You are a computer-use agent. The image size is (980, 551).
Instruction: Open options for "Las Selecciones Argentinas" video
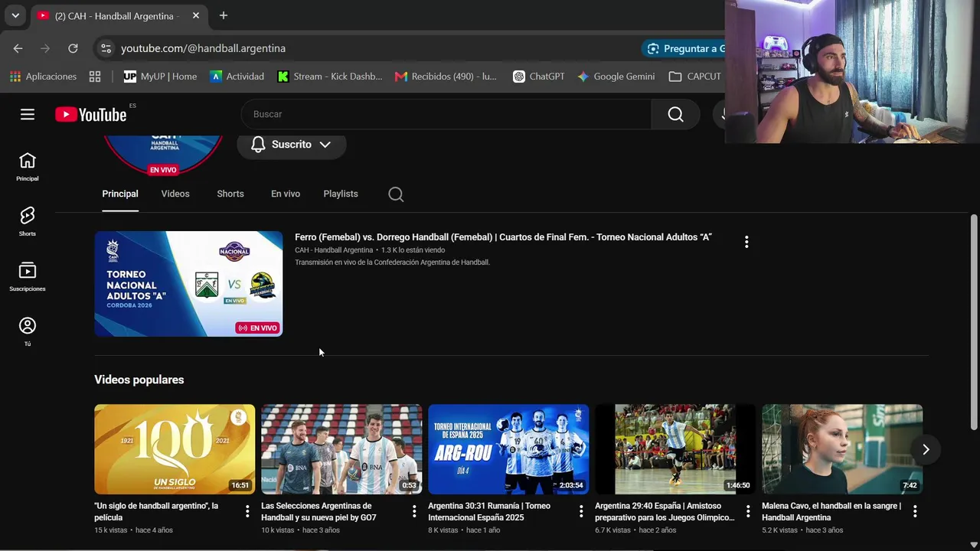point(414,511)
